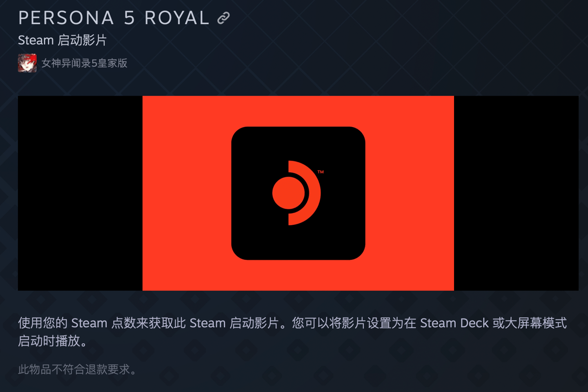Viewport: 588px width, 392px height.
Task: Click the right black bar of the video preview
Action: coord(516,193)
